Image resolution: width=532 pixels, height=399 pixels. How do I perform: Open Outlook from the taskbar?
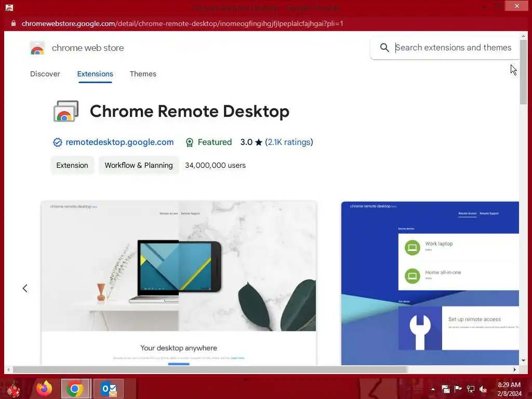[x=109, y=389]
